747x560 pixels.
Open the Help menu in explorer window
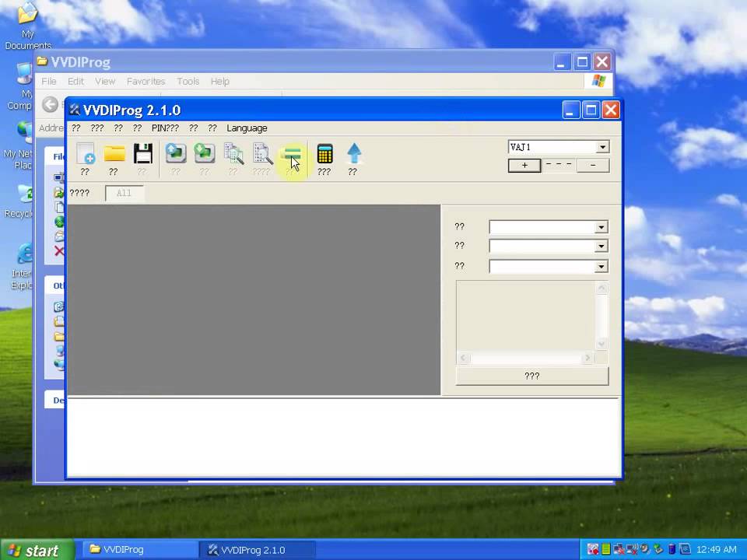click(x=220, y=82)
